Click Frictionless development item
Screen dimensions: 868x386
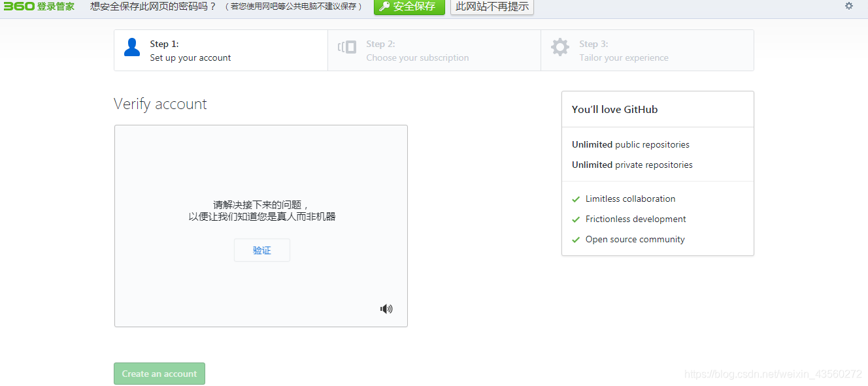636,219
